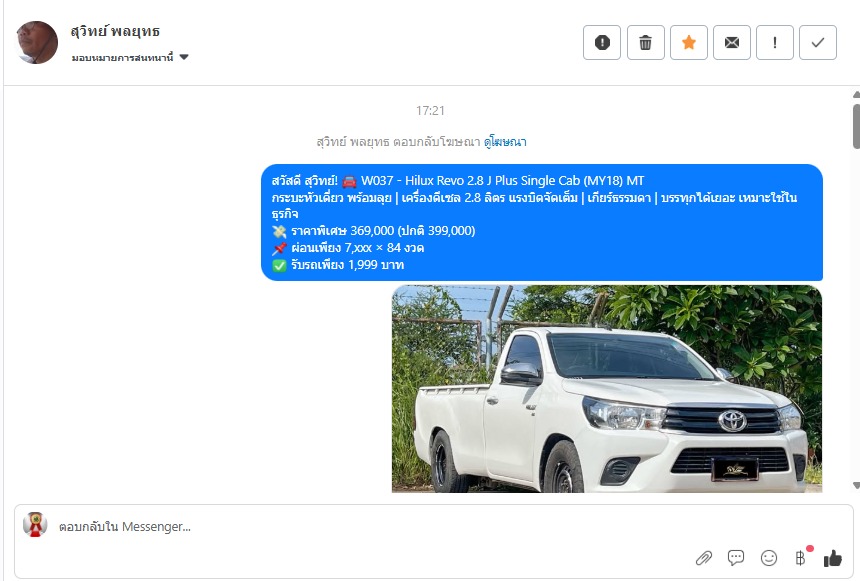The width and height of the screenshot is (860, 581).
Task: Mark conversation done with checkmark icon
Action: (x=818, y=42)
